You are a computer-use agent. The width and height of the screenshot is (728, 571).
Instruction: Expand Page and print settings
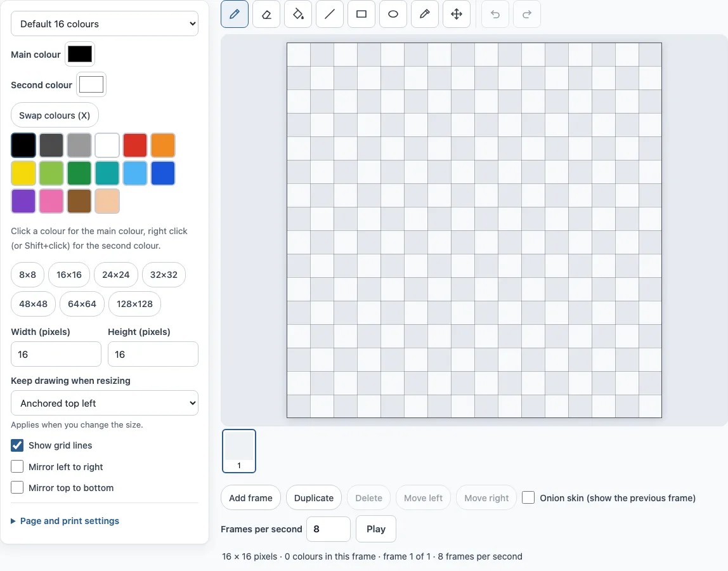coord(65,521)
